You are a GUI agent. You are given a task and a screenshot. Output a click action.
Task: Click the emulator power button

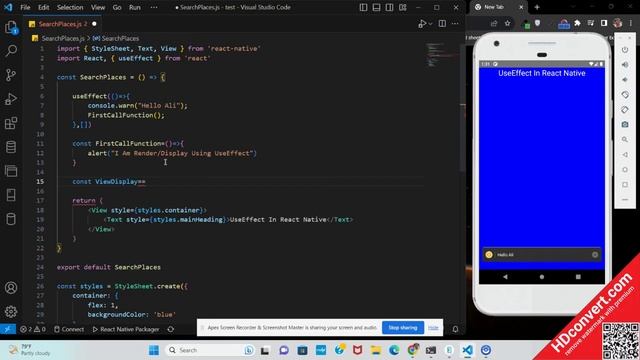tap(625, 50)
